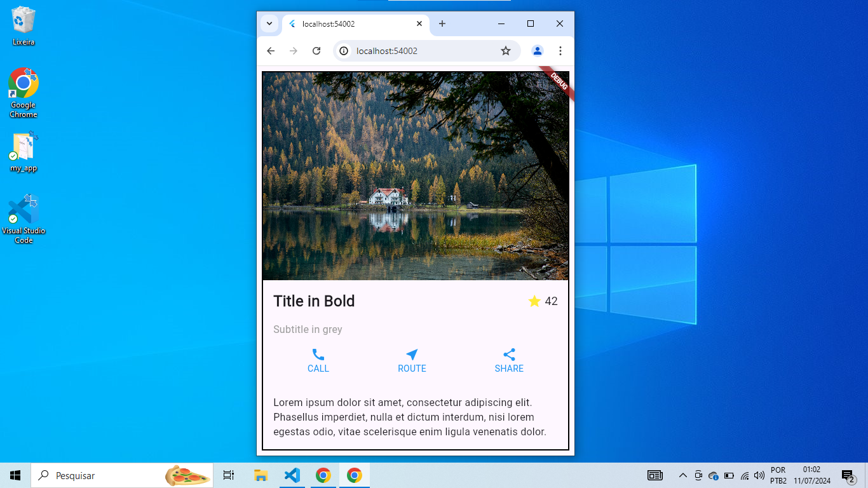Screen dimensions: 868x488
Task: Open Chrome's three-dot menu
Action: pyautogui.click(x=560, y=51)
